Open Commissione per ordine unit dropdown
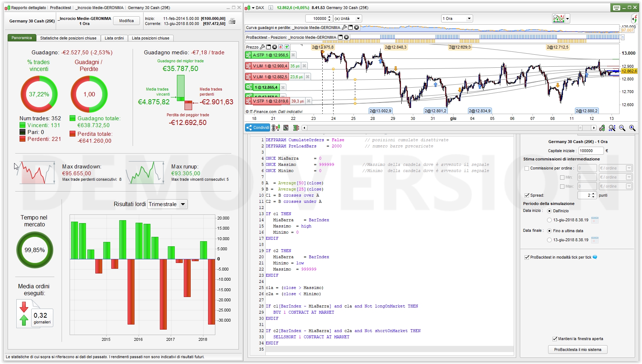 pyautogui.click(x=616, y=168)
